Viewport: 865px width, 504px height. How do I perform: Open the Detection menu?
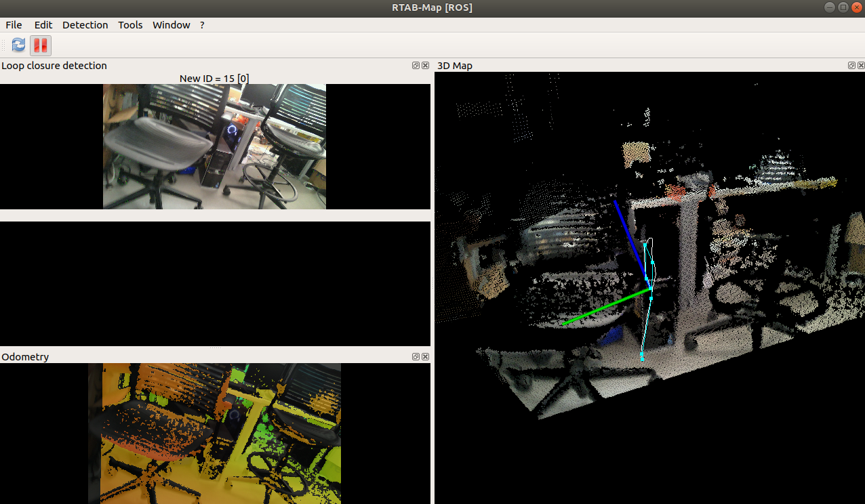point(85,25)
